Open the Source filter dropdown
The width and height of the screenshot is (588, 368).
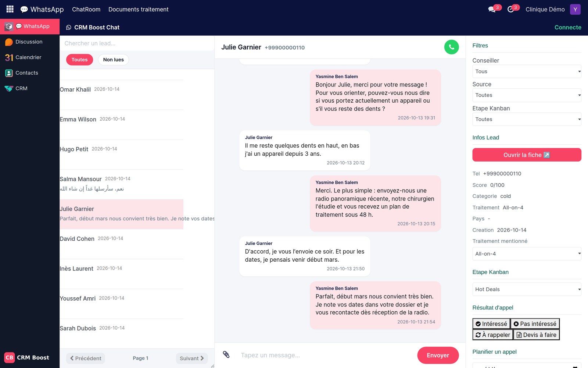pyautogui.click(x=527, y=95)
